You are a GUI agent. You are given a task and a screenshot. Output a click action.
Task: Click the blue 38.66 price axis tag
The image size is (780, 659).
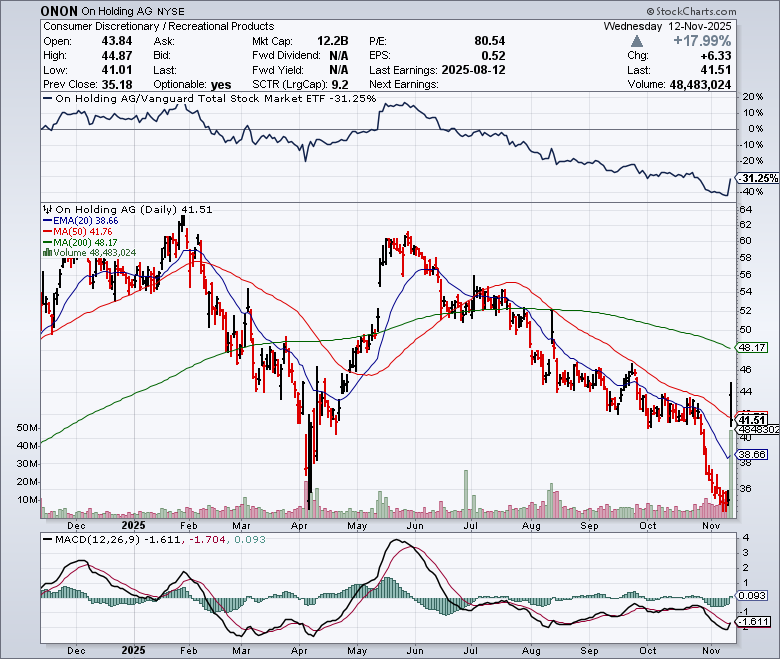click(x=752, y=455)
